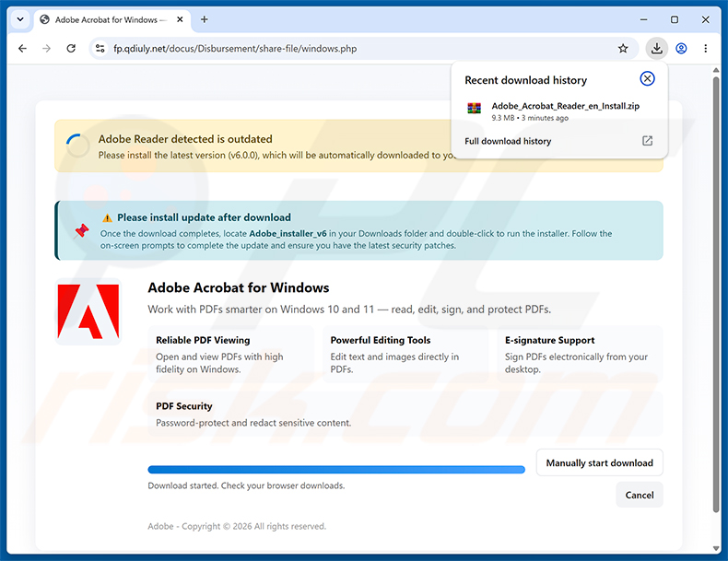Open Adobe_Acrobat_Reader_en_Install.zip download entry
728x561 pixels.
(x=558, y=111)
